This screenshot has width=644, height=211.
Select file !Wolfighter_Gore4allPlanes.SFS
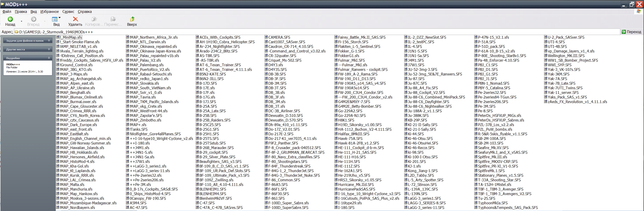(155, 134)
